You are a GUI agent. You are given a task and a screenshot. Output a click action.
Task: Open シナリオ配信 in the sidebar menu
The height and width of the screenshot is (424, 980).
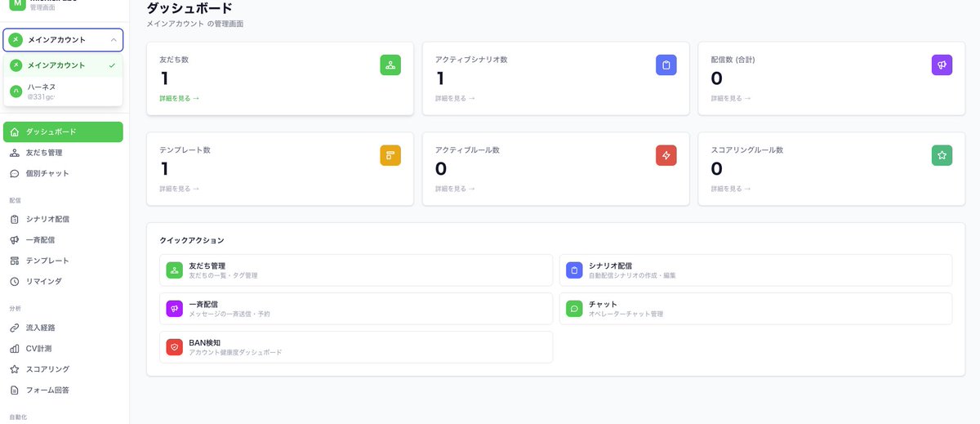(63, 219)
